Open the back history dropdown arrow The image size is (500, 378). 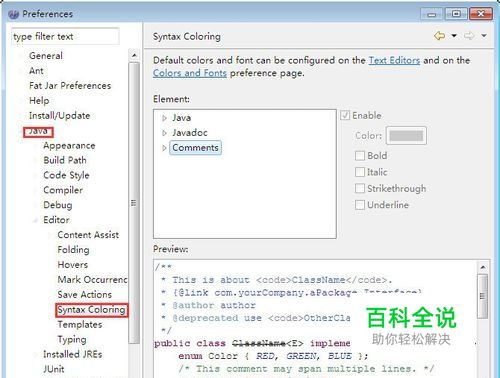point(454,35)
